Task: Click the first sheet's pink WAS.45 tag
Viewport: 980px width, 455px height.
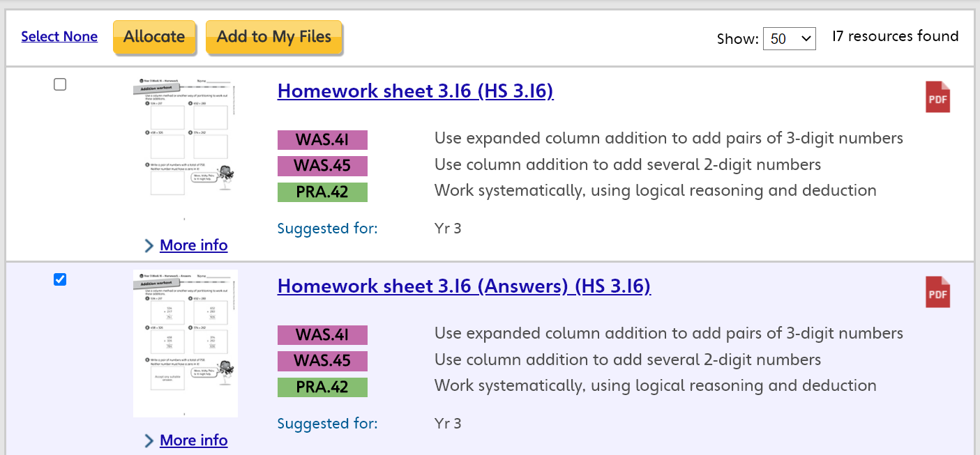Action: point(322,166)
